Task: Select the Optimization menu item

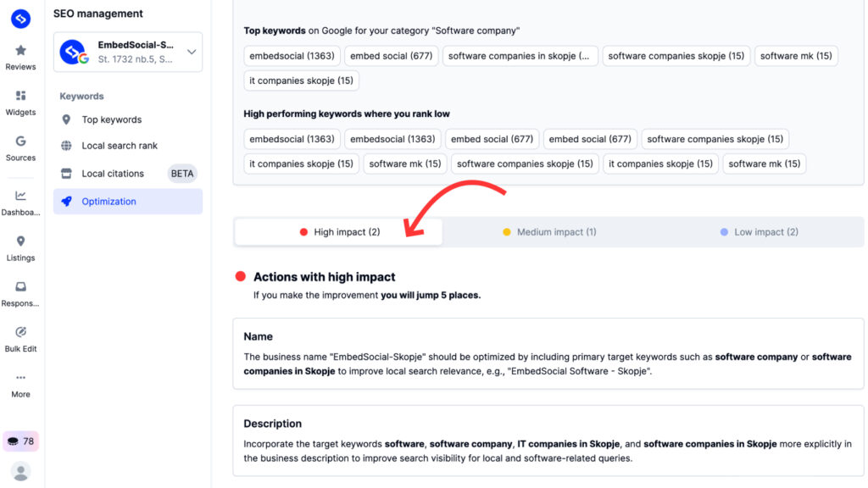Action: (108, 202)
